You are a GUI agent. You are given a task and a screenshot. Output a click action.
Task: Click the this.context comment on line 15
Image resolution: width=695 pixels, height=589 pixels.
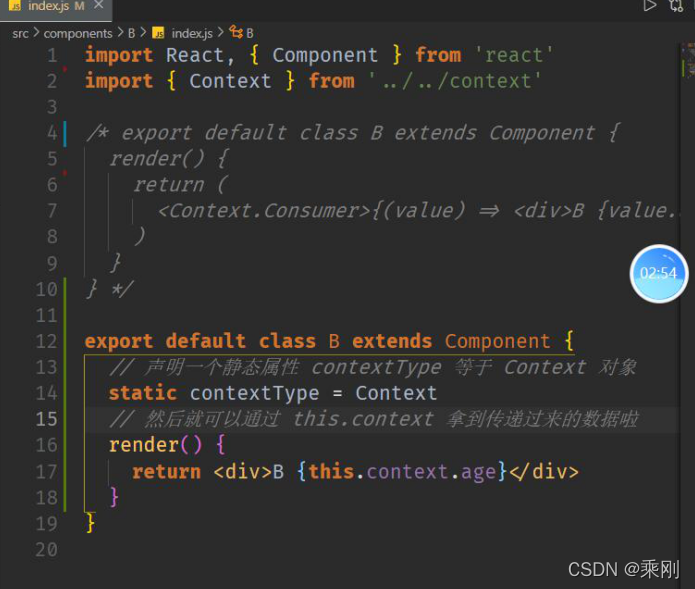click(374, 420)
